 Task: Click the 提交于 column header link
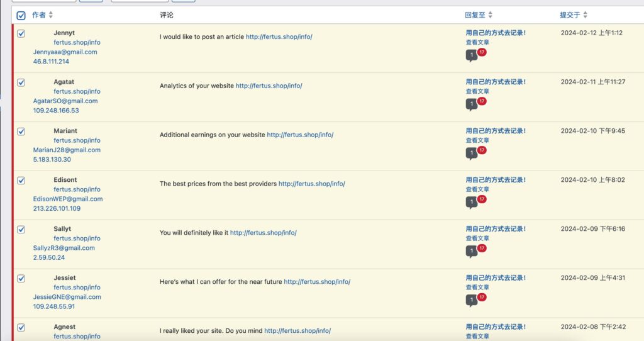coord(570,15)
